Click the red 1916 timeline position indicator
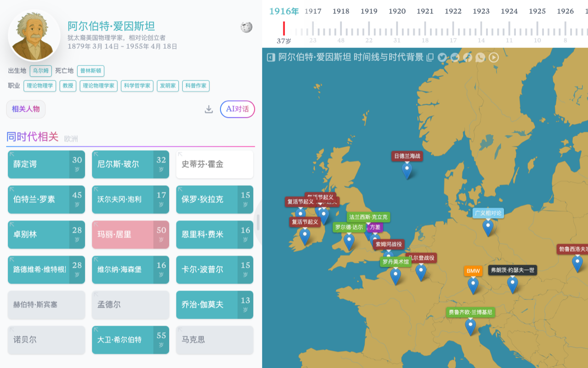This screenshot has height=368, width=588. pyautogui.click(x=284, y=29)
